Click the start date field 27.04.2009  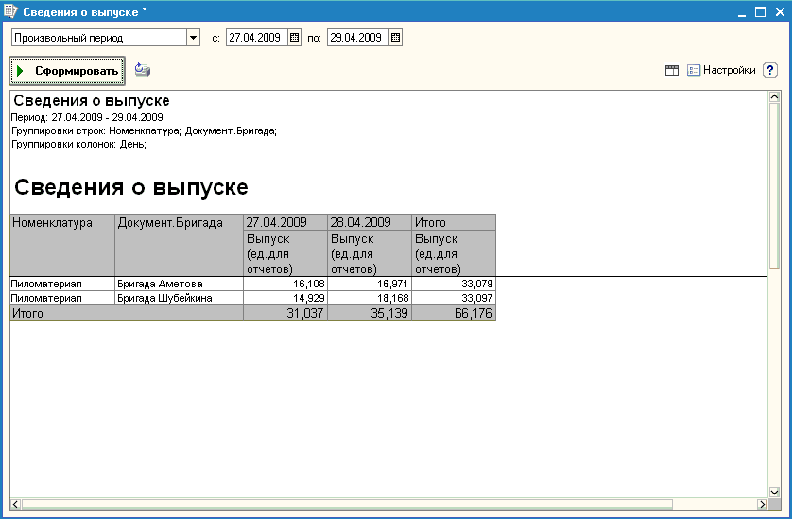point(257,37)
